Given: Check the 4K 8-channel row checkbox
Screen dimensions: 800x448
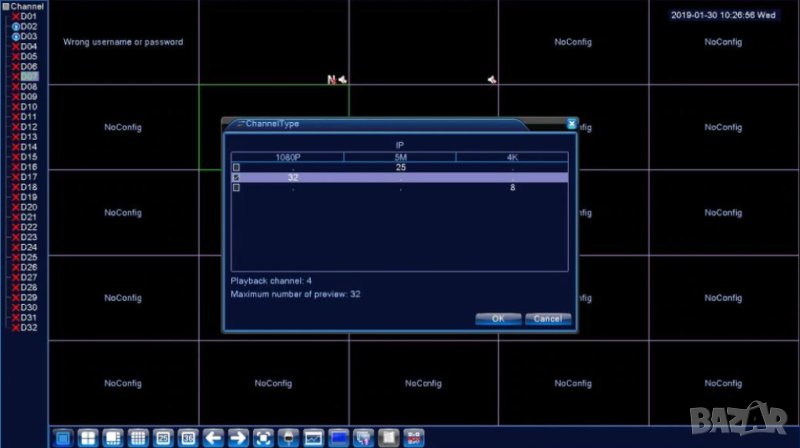Looking at the screenshot, I should click(x=237, y=187).
